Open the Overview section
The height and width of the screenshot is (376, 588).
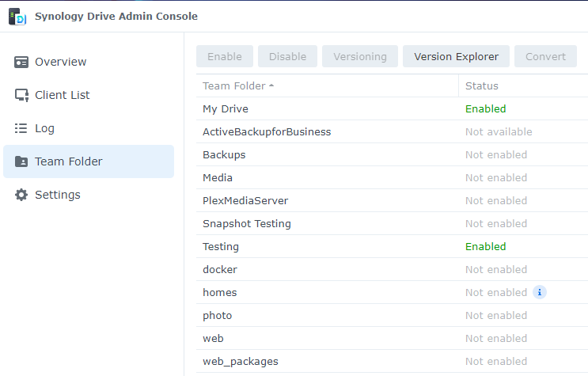coord(89,62)
